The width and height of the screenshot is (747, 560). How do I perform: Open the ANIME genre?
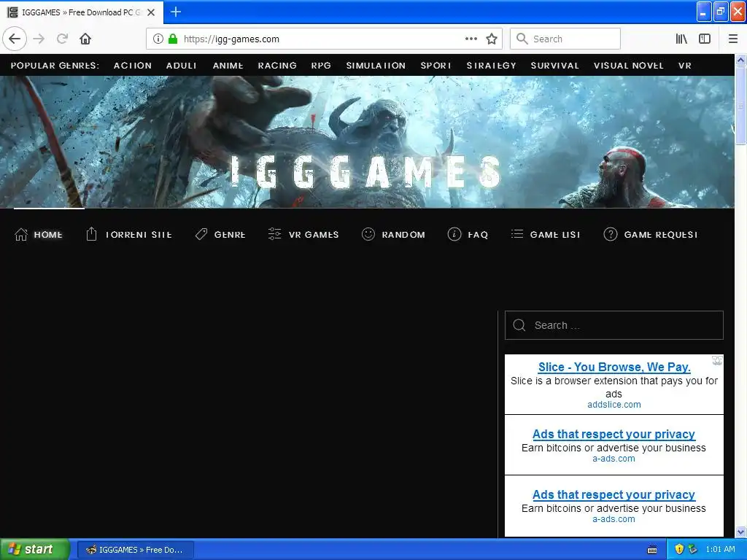[x=228, y=66]
